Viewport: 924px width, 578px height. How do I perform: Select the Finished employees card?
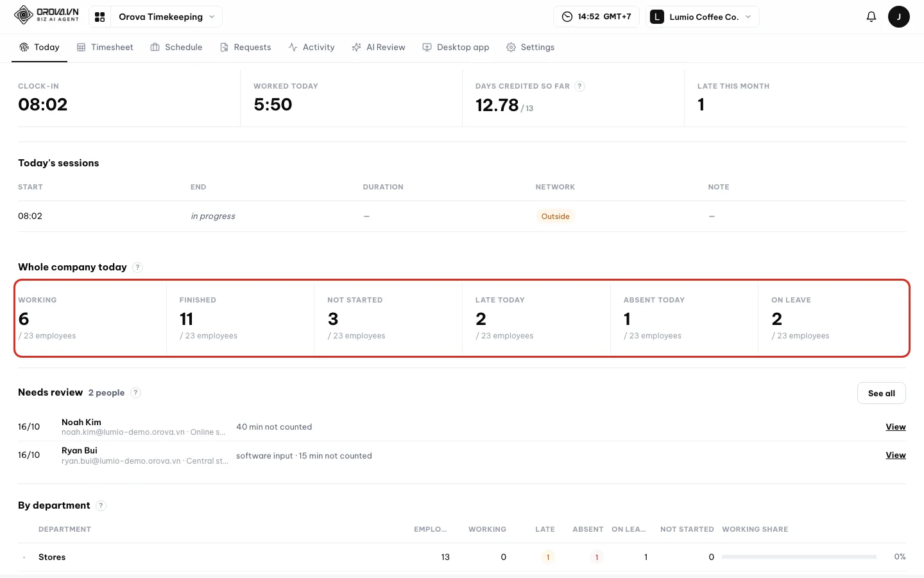tap(240, 318)
